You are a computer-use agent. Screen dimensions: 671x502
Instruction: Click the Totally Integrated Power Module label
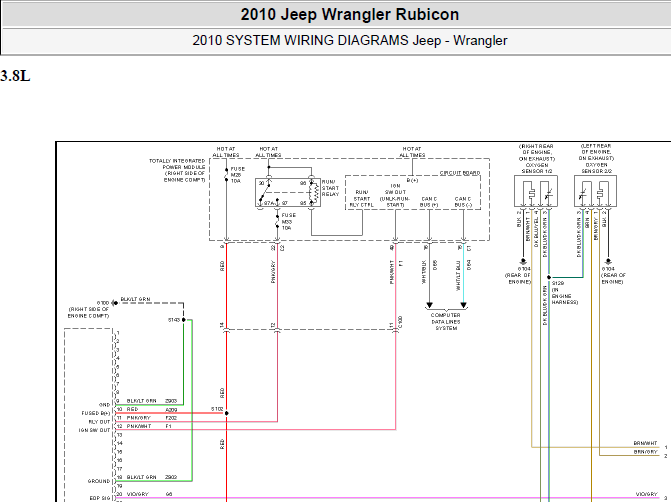(176, 169)
